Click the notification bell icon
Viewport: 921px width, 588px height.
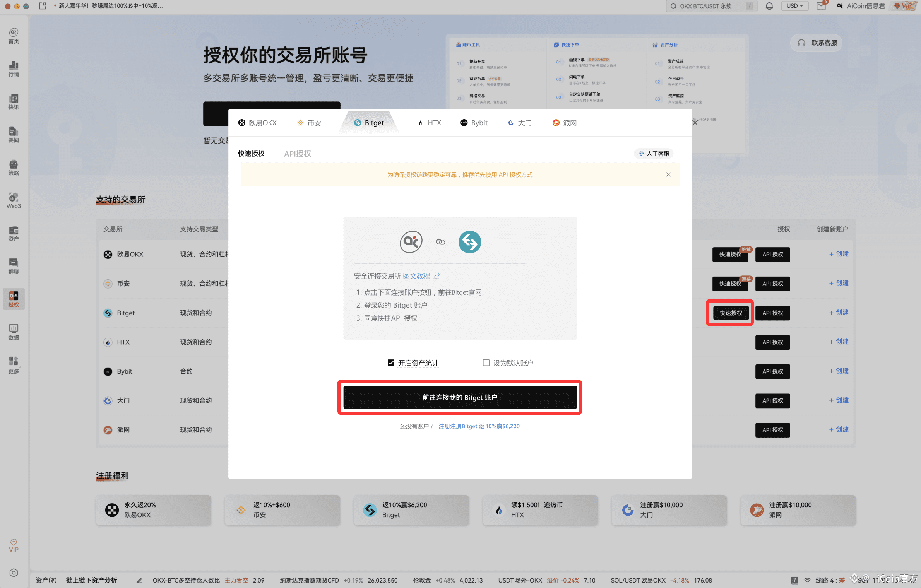(769, 6)
